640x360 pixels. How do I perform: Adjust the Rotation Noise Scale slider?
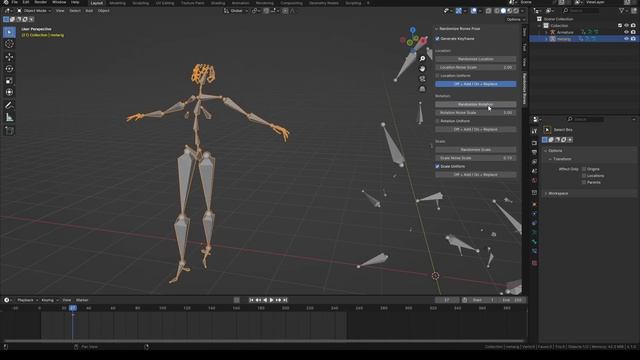pos(476,113)
